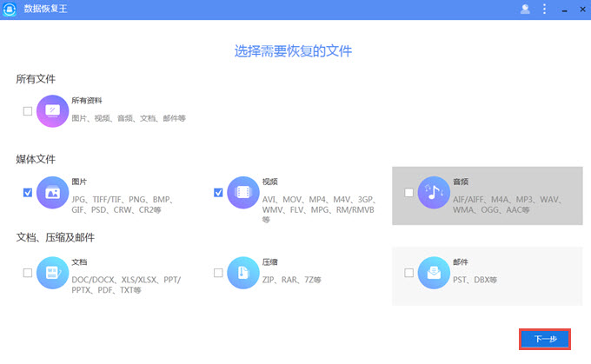Click the 邮件 mail icon
591x364 pixels.
434,273
